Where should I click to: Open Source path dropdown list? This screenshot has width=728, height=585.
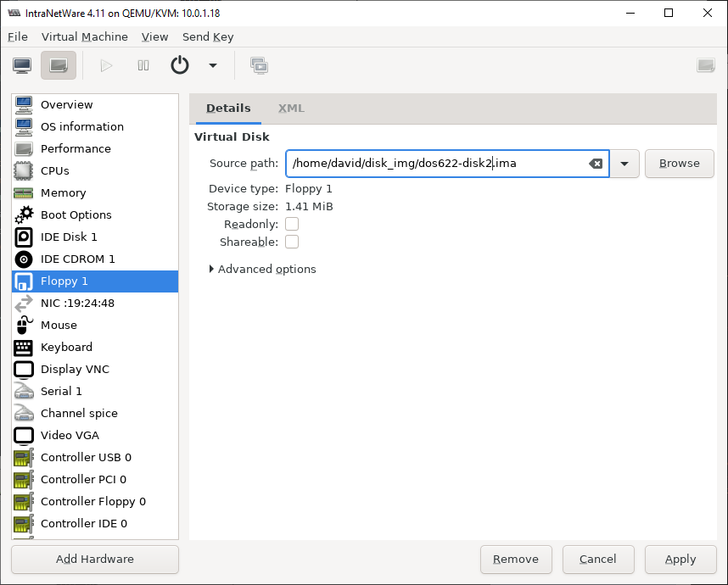[624, 164]
